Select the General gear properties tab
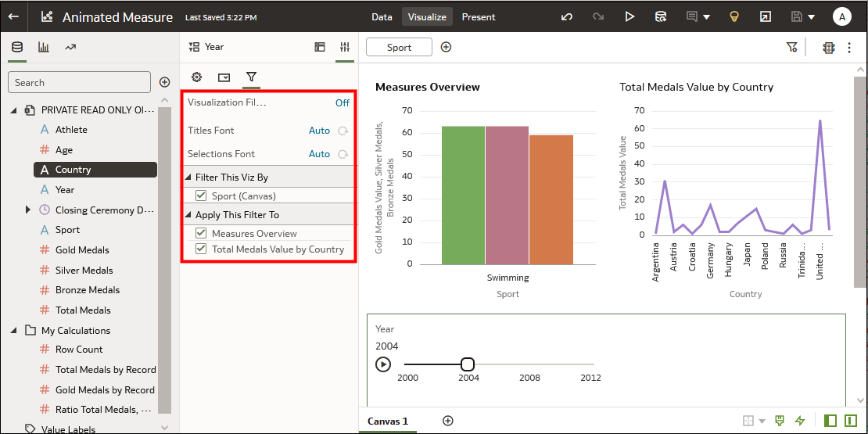868x434 pixels. point(196,77)
